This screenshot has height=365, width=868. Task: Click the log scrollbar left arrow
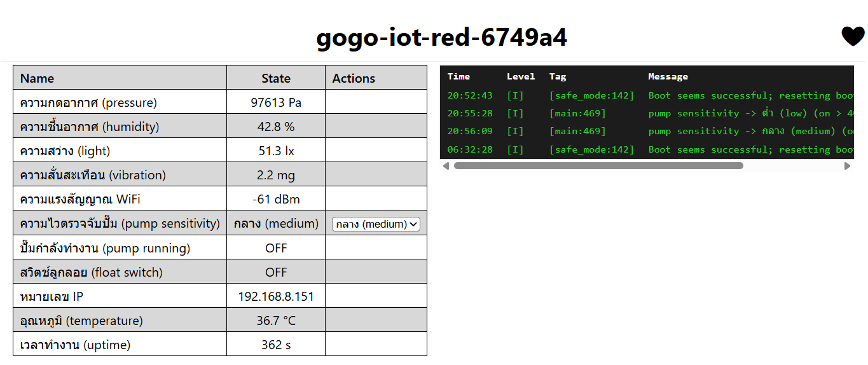click(x=446, y=166)
